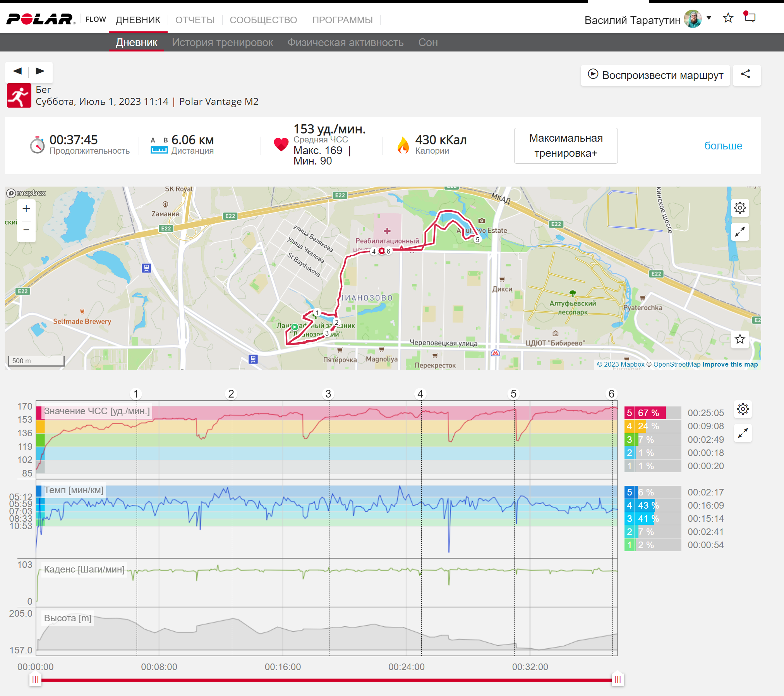Click the favorites star in header
The width and height of the screenshot is (784, 696).
click(x=728, y=18)
